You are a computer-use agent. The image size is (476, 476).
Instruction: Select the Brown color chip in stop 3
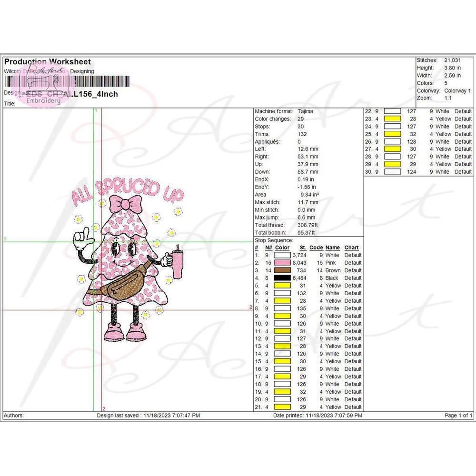pos(283,270)
